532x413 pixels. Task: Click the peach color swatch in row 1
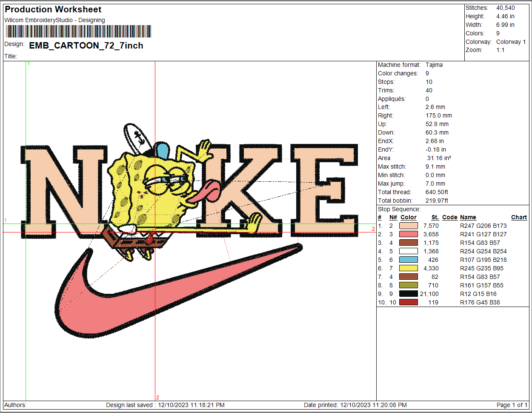[408, 226]
